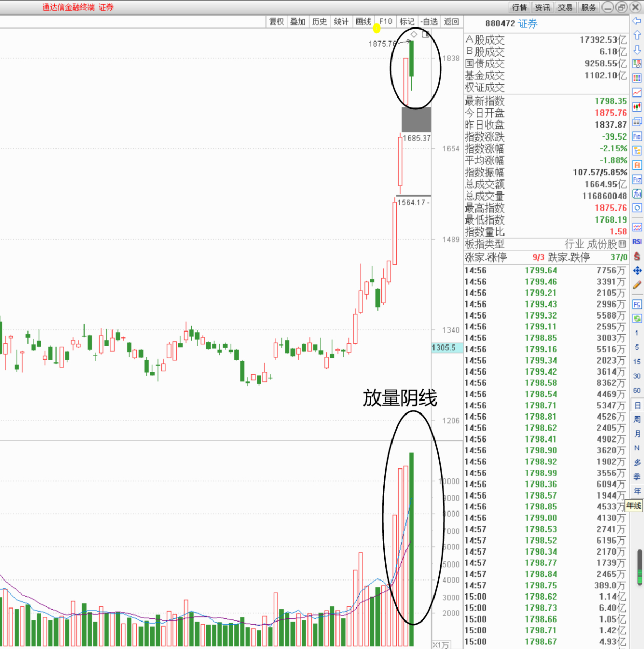
Task: Click the F5 sidebar icon
Action: pyautogui.click(x=637, y=304)
